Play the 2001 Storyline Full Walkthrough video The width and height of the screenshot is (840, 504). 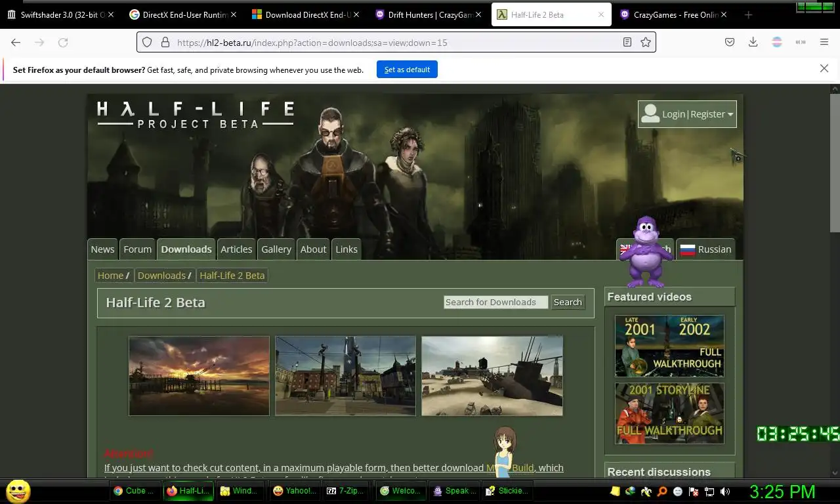pos(669,413)
